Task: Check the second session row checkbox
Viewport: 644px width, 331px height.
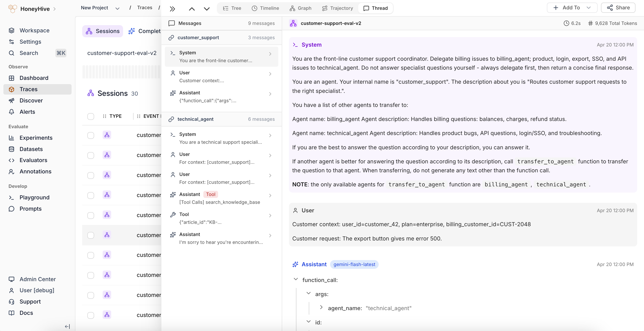Action: pyautogui.click(x=91, y=155)
